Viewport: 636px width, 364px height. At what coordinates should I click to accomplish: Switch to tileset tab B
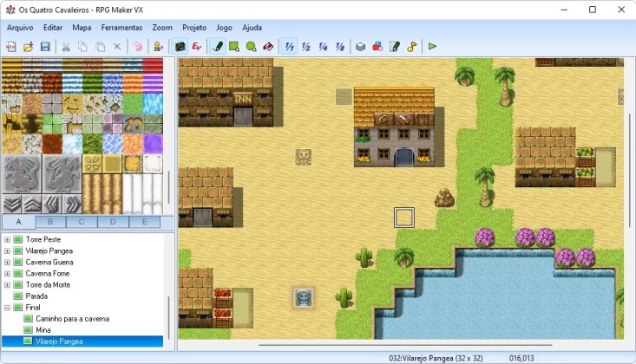point(50,222)
